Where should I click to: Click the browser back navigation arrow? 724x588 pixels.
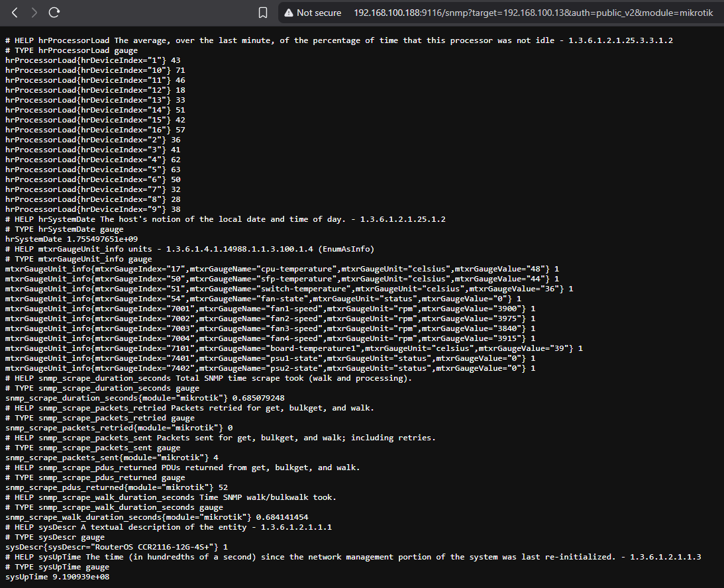click(x=15, y=13)
